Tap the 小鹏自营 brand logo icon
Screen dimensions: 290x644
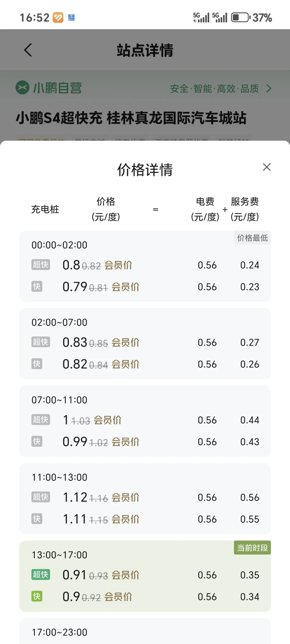[x=22, y=88]
